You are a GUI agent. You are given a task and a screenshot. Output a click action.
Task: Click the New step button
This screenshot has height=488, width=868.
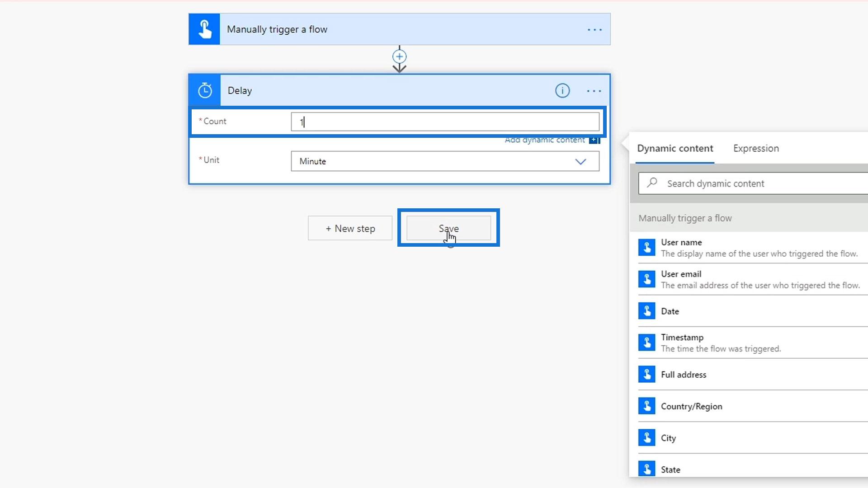click(x=350, y=229)
